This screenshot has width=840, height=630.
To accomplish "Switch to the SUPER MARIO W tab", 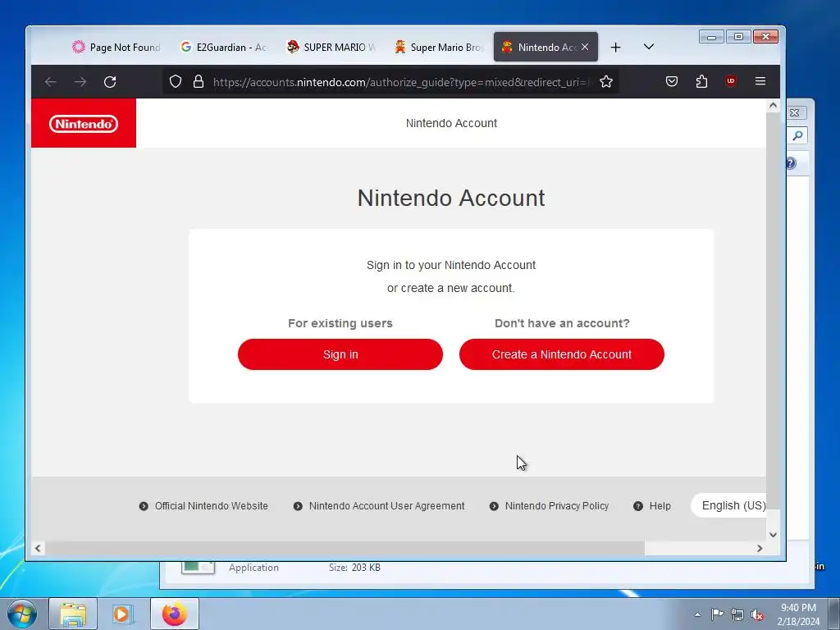I will click(331, 47).
